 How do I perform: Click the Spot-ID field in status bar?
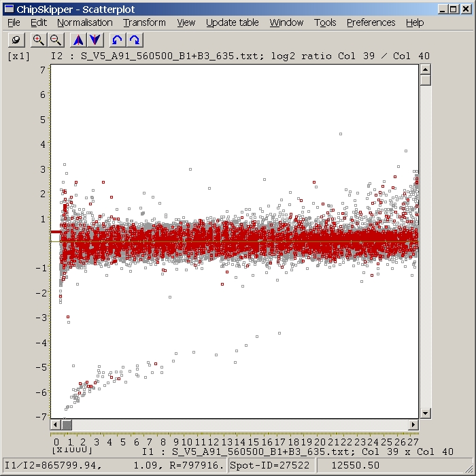tap(270, 465)
